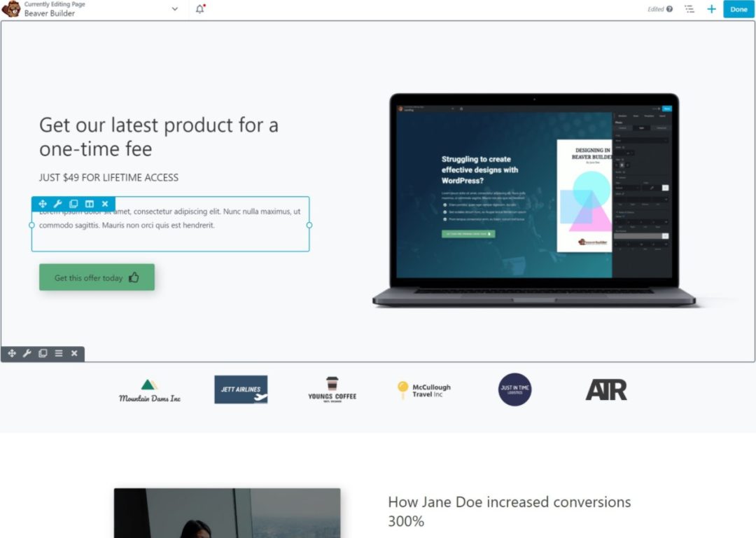Click the left resize handle of text module
Screen dimensions: 756x538
pos(31,225)
